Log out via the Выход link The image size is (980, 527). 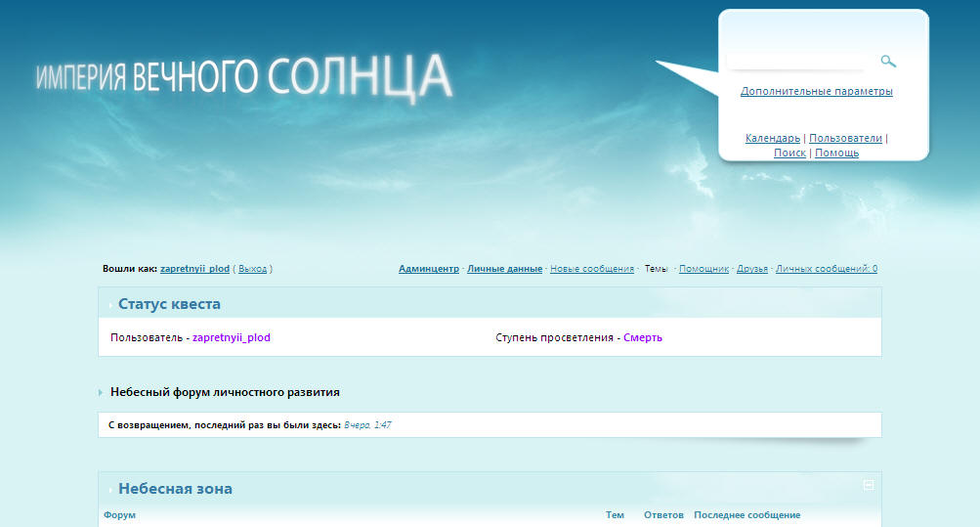(x=252, y=269)
